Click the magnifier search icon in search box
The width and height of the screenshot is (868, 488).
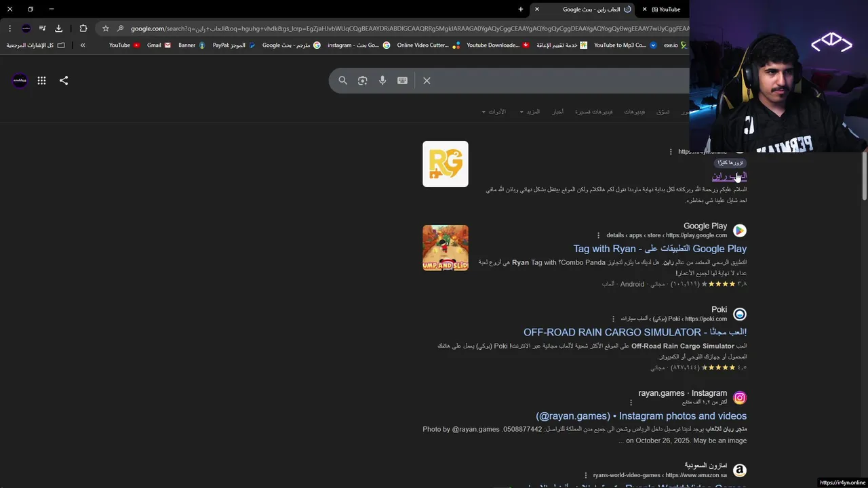pyautogui.click(x=342, y=81)
